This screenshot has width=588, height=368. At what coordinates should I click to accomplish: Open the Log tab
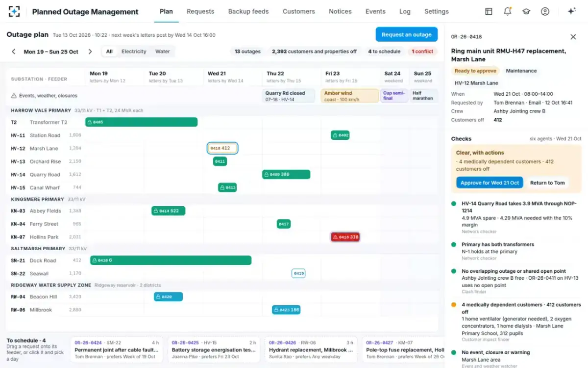pos(405,11)
